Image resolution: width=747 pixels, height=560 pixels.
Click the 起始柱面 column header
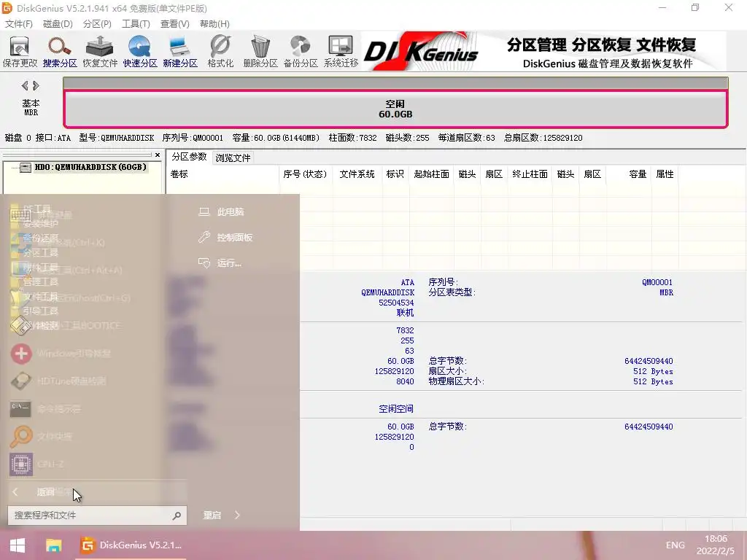(x=432, y=174)
